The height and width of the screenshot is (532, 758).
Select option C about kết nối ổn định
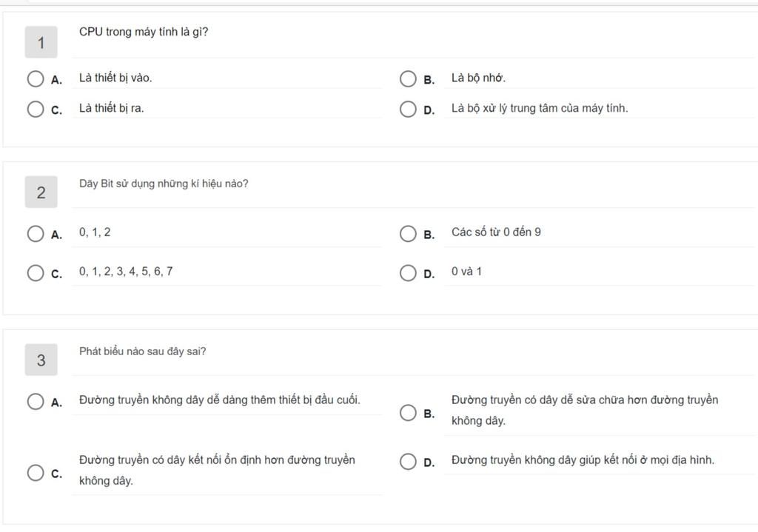point(36,473)
